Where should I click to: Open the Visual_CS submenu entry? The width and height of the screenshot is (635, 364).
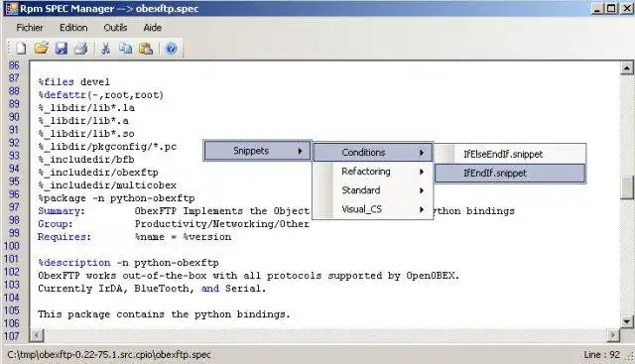(x=373, y=209)
